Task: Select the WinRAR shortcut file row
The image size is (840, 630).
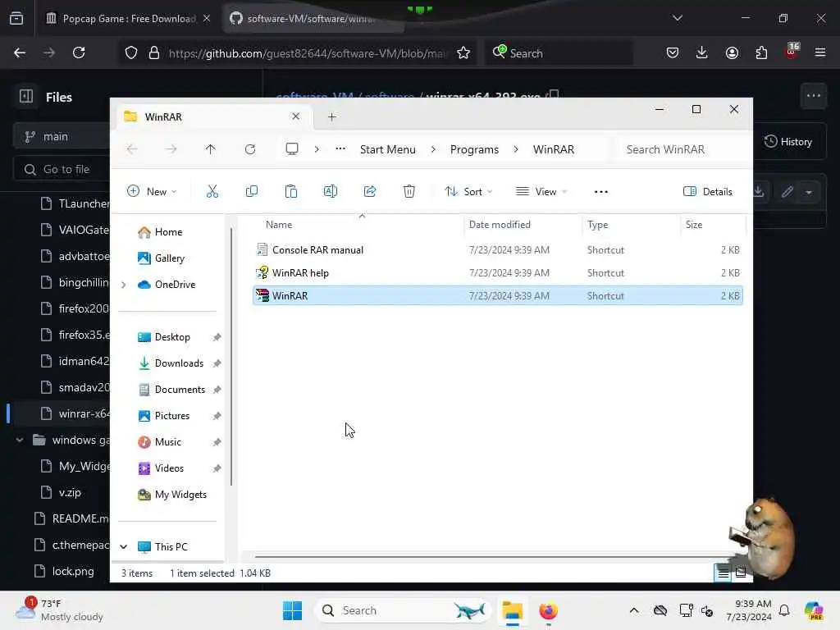Action: tap(498, 295)
